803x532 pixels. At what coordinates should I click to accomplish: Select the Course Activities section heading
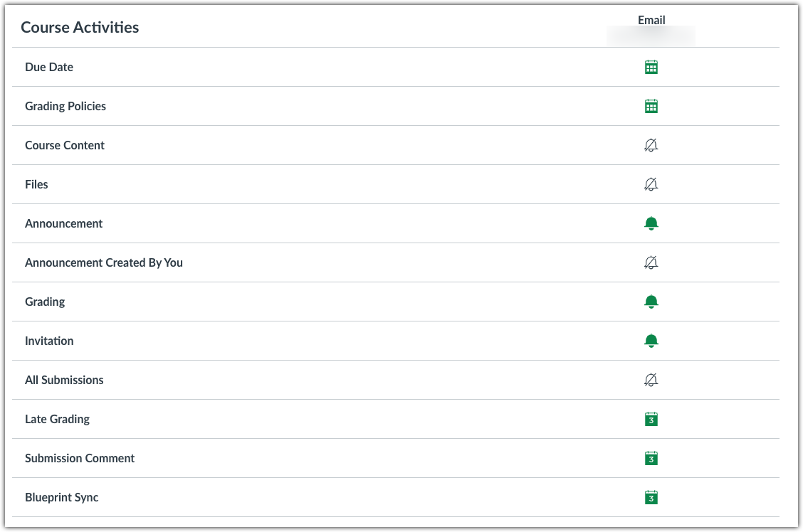click(79, 27)
